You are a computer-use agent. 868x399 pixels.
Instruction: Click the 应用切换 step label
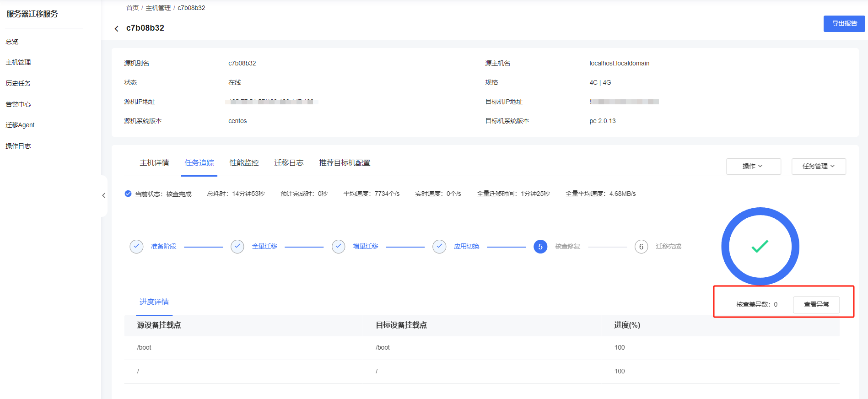click(x=467, y=246)
